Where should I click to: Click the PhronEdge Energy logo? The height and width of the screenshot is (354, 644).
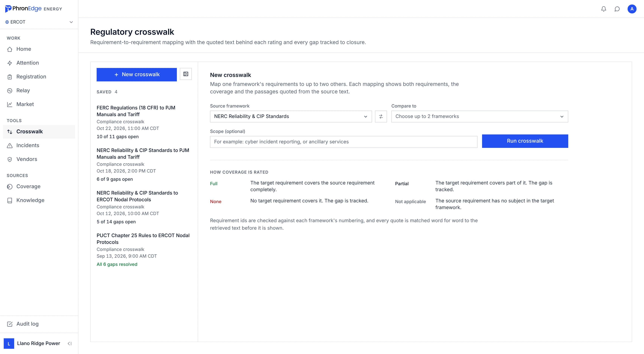click(34, 9)
